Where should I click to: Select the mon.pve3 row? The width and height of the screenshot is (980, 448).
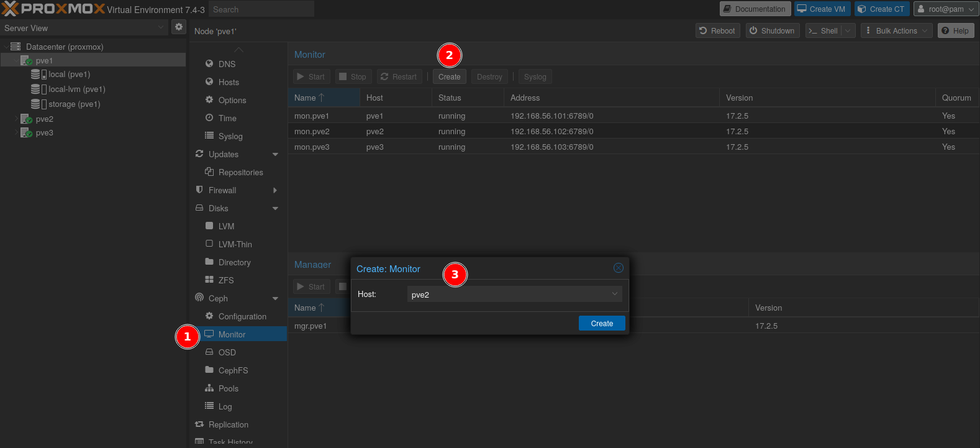(633, 147)
